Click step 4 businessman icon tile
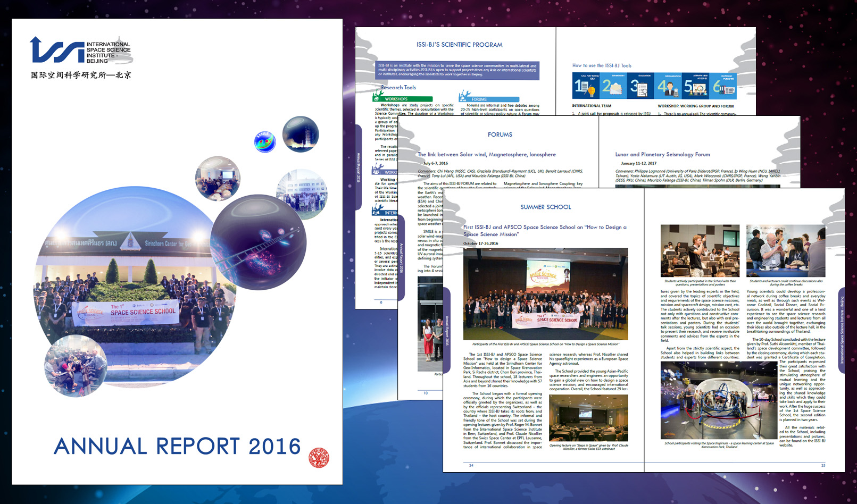The height and width of the screenshot is (504, 857). pos(668,86)
